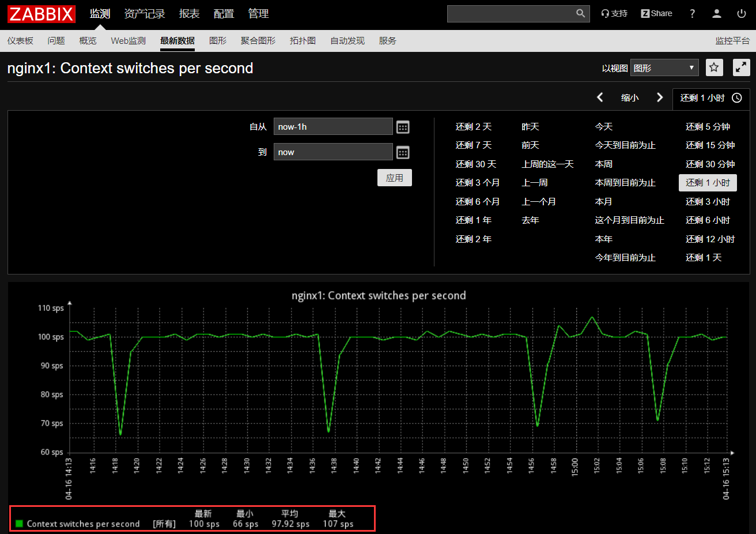Open the user profile icon
Screen dimensions: 756x534
point(716,13)
